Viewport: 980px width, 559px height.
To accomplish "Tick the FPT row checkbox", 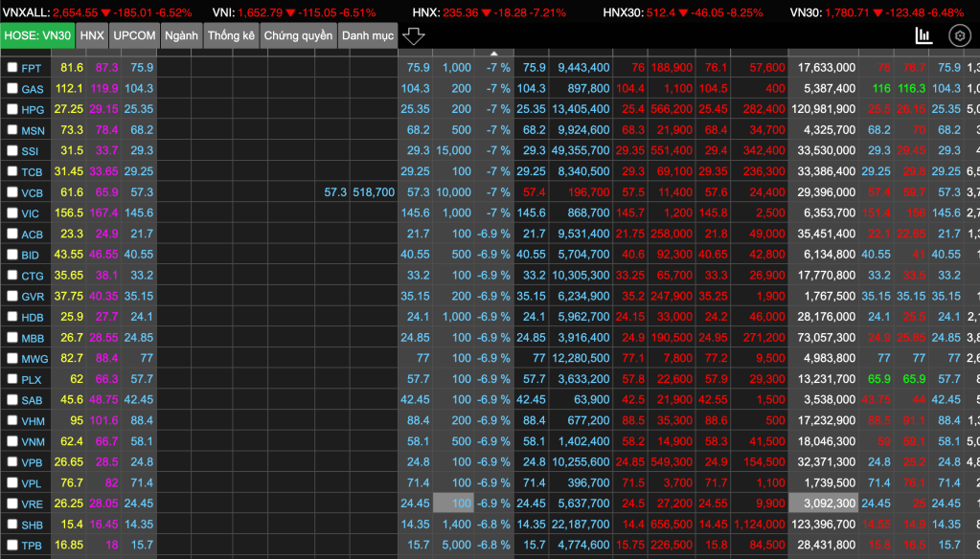I will [12, 68].
